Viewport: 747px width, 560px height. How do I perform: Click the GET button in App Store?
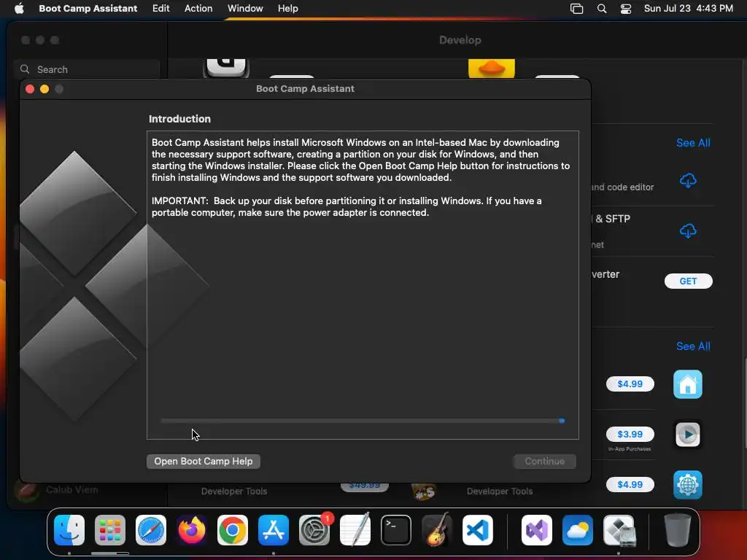tap(689, 281)
